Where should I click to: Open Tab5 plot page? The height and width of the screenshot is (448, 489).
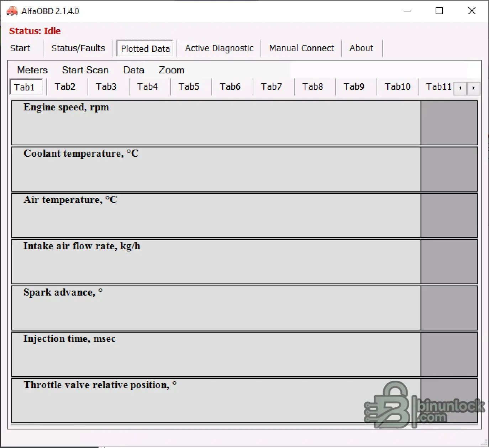(x=189, y=87)
